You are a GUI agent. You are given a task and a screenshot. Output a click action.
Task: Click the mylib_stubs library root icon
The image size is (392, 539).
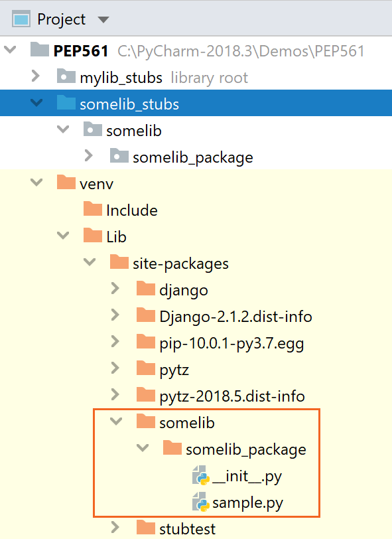click(66, 76)
